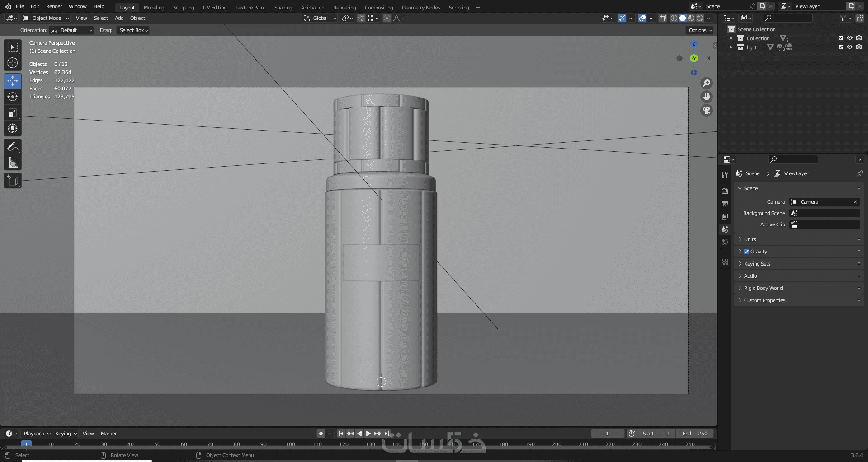
Task: Select the Scale tool in toolbar
Action: point(13,112)
